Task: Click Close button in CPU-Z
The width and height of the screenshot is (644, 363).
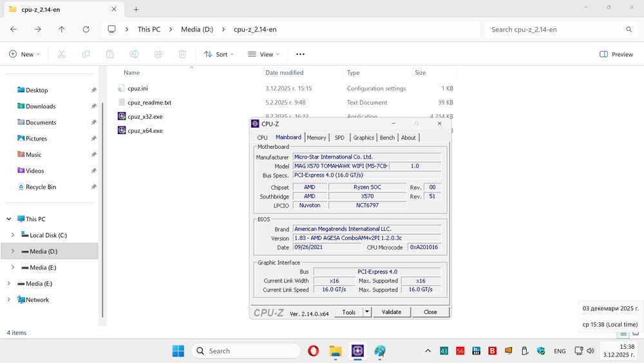Action: (x=430, y=312)
